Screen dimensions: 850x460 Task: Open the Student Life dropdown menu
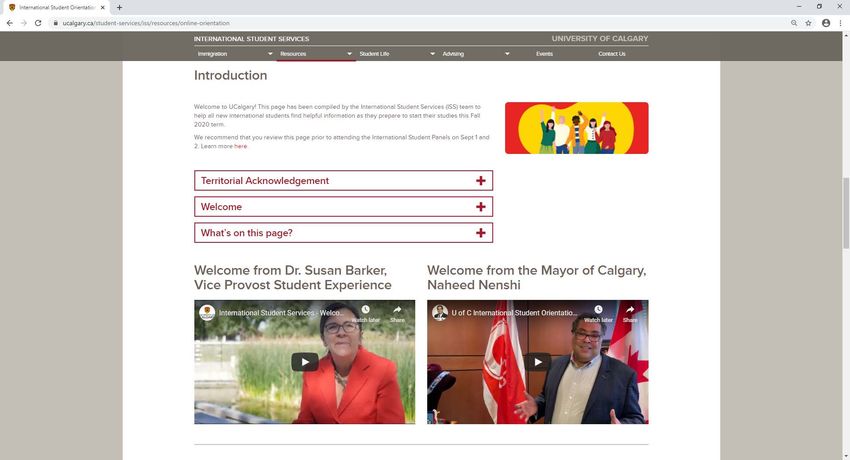pos(397,54)
